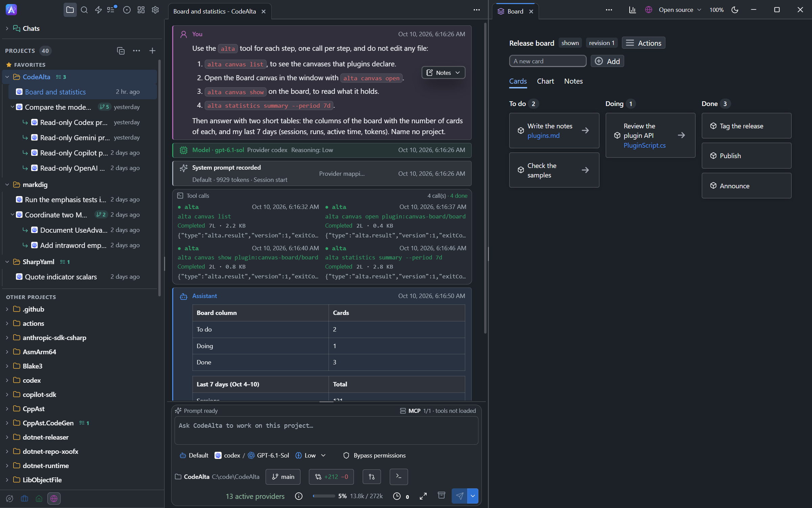
Task: Click the pull request icon next to diff stats
Action: pyautogui.click(x=371, y=477)
